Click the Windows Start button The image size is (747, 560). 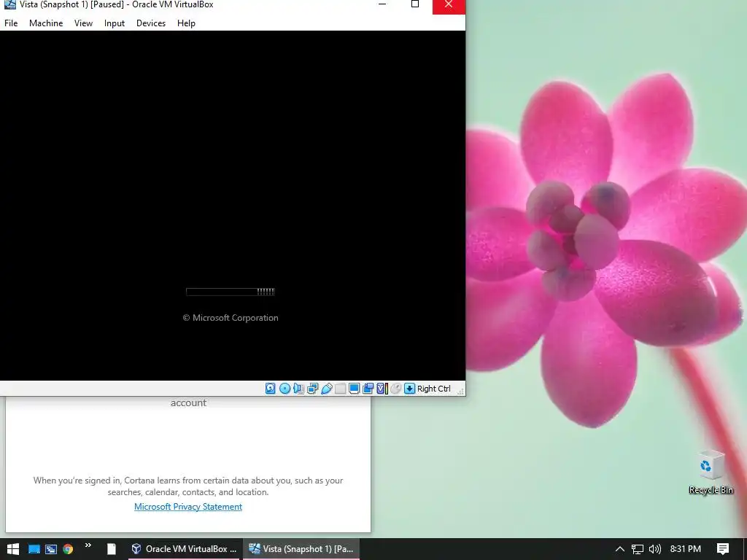tap(13, 549)
